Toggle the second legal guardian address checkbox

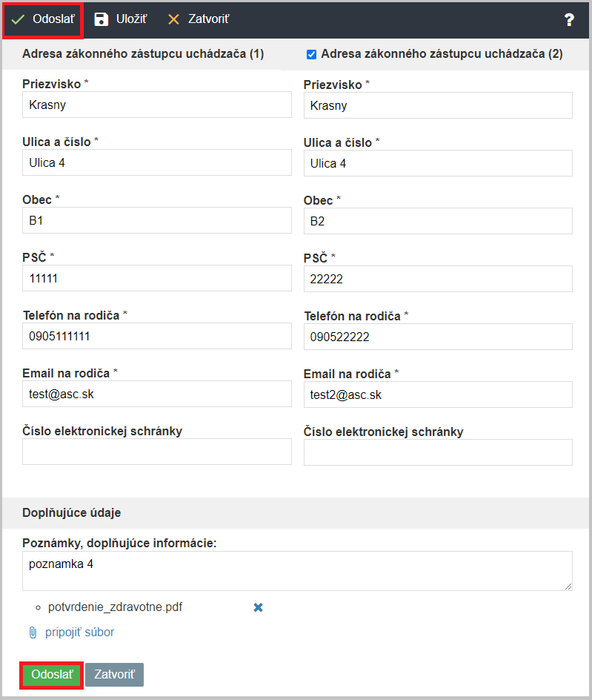point(311,54)
